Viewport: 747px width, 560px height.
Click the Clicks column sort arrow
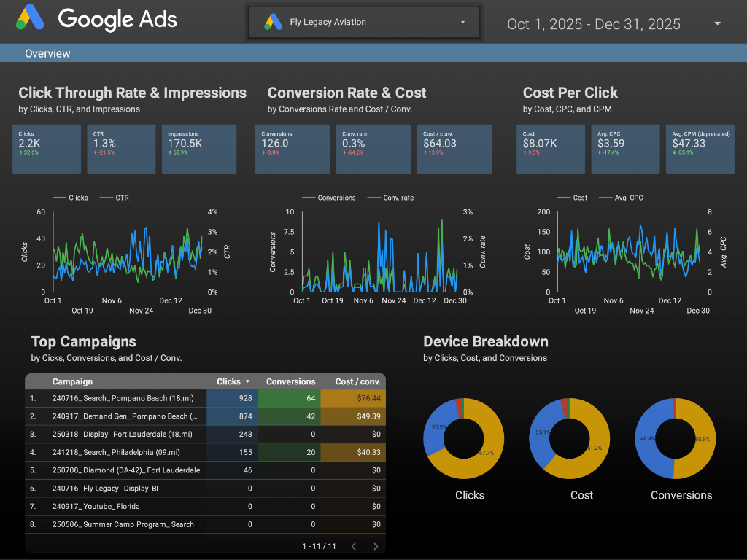coord(248,381)
